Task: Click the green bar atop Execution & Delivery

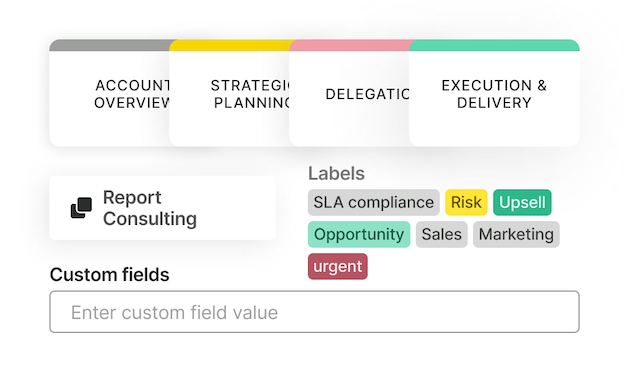Action: pyautogui.click(x=494, y=45)
